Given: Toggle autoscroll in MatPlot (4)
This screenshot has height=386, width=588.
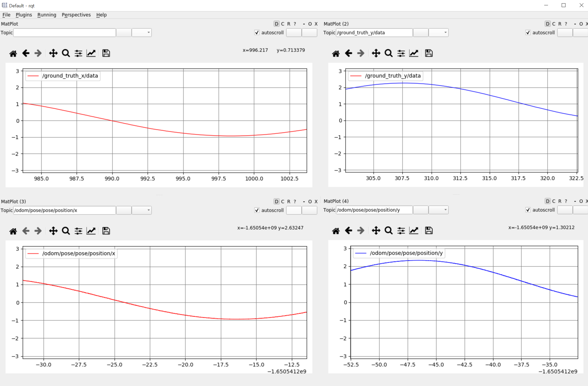Looking at the screenshot, I should click(528, 210).
